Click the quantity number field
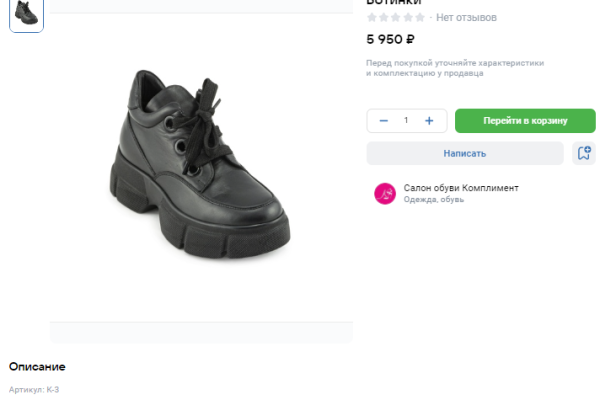Viewport: 600px width, 400px height. 406,121
